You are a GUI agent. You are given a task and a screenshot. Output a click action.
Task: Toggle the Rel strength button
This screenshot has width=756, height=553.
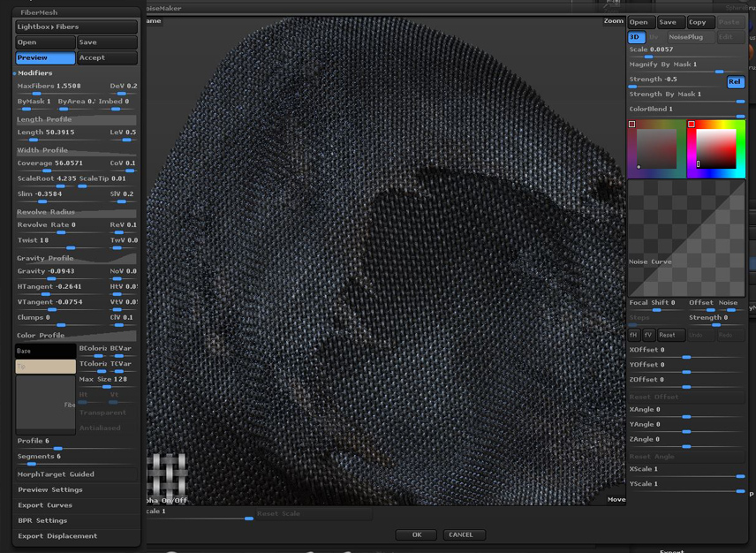tap(735, 82)
